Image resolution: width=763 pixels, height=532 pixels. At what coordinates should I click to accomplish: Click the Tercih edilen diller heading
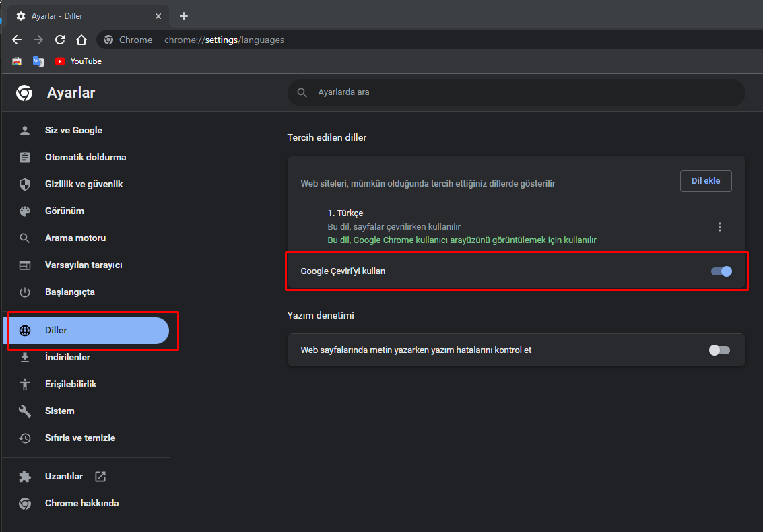[327, 138]
